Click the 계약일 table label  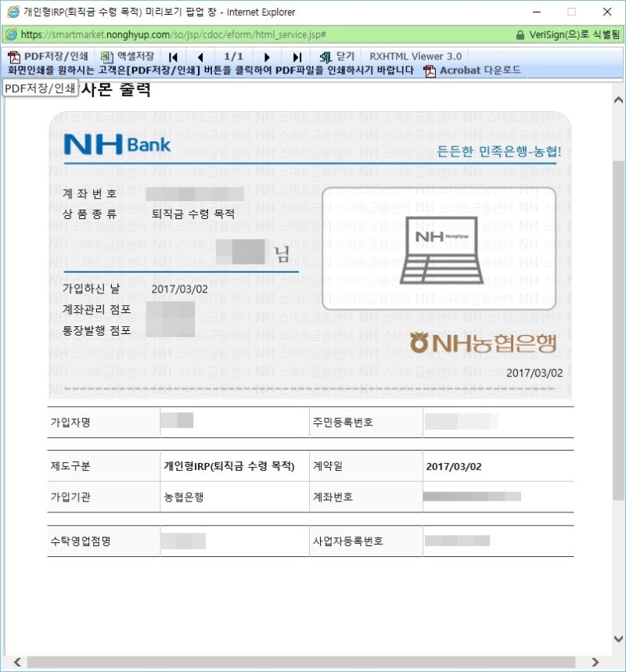[x=328, y=466]
